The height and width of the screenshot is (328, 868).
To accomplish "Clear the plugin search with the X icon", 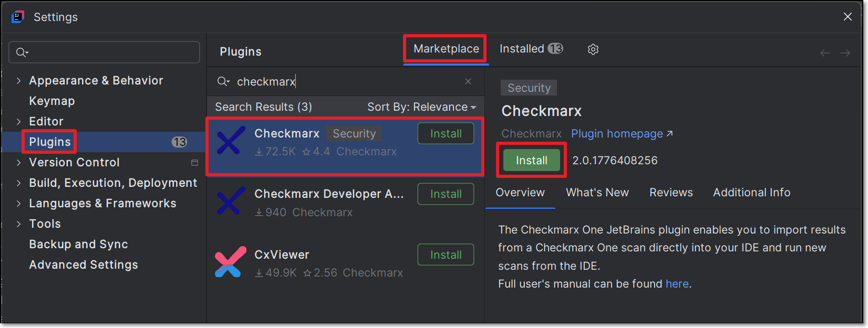I will tap(468, 81).
